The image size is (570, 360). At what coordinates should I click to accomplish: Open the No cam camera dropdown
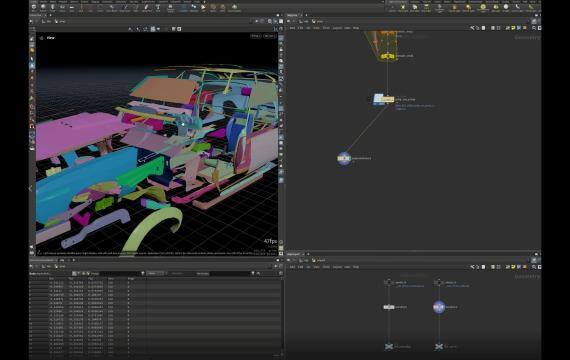click(269, 36)
